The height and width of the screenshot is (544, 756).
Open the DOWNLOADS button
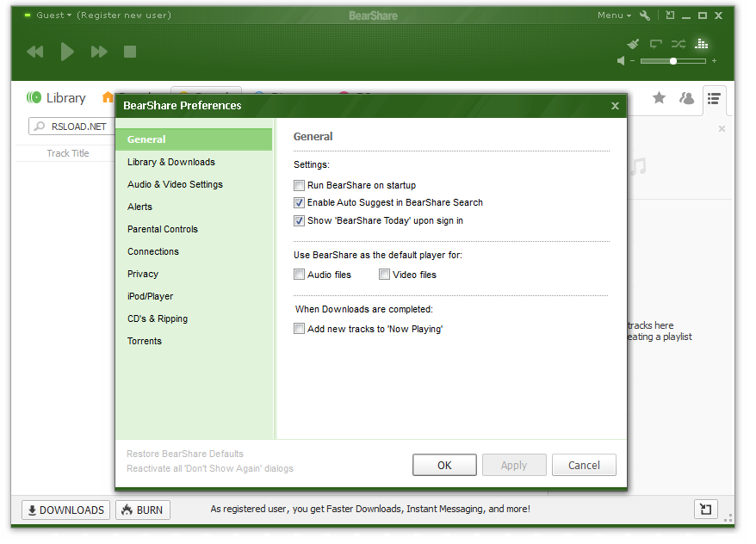[x=66, y=510]
